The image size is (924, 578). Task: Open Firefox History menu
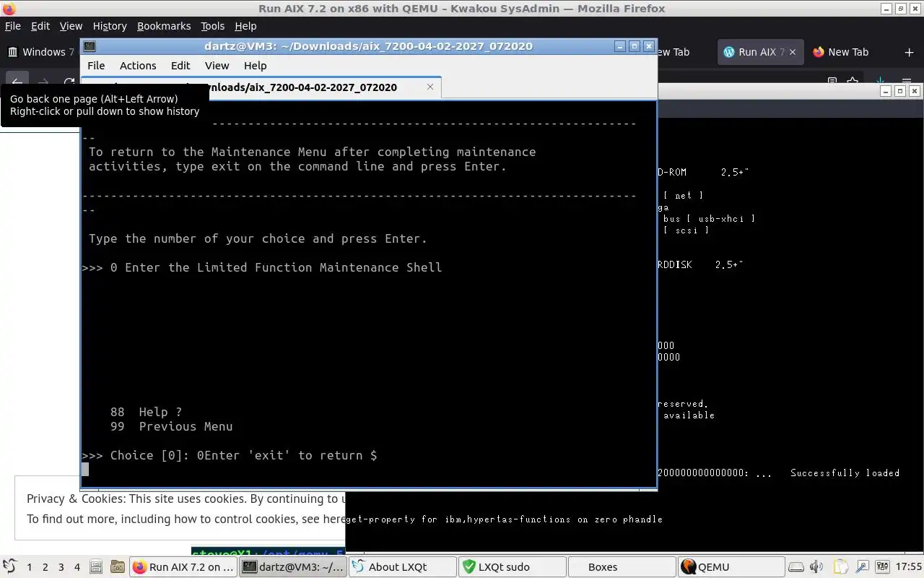pyautogui.click(x=110, y=26)
